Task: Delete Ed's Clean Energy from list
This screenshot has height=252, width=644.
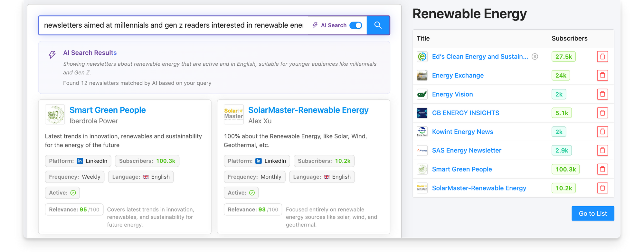Action: tap(602, 57)
